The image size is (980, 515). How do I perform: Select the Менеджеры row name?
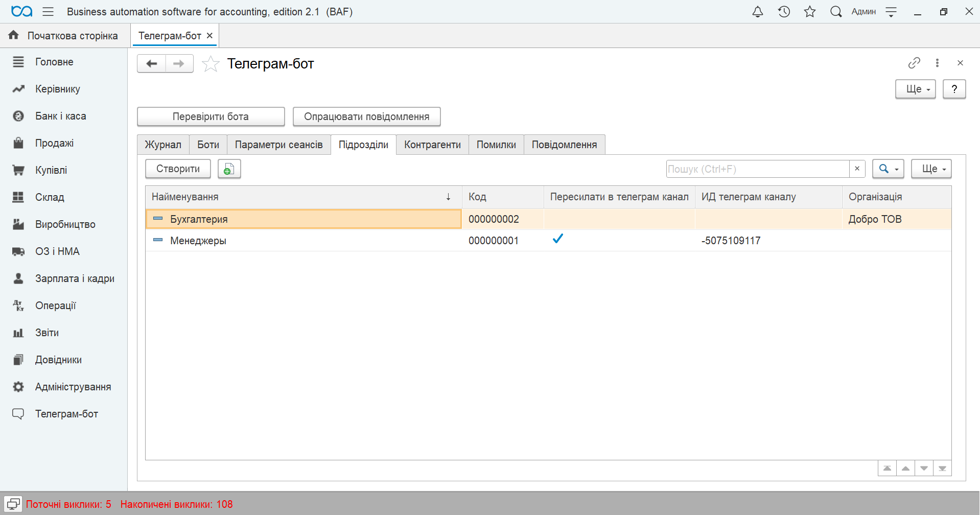point(198,241)
